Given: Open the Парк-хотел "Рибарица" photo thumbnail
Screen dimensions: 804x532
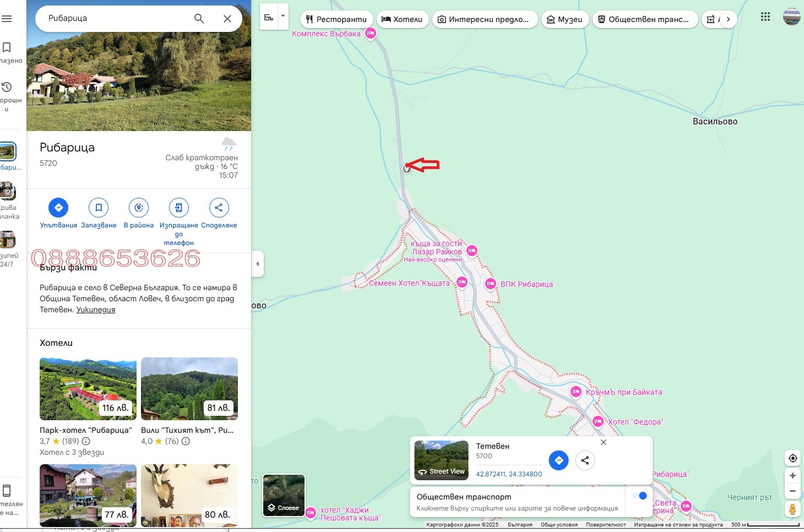Looking at the screenshot, I should coord(88,389).
